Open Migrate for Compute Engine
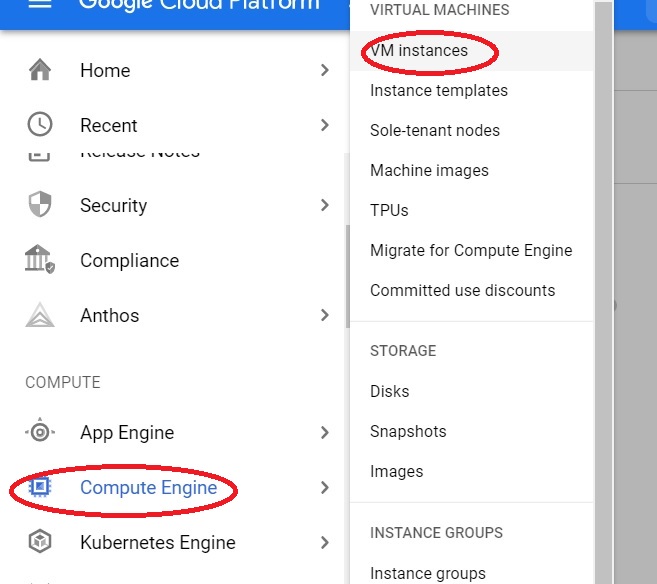657x584 pixels. 472,251
